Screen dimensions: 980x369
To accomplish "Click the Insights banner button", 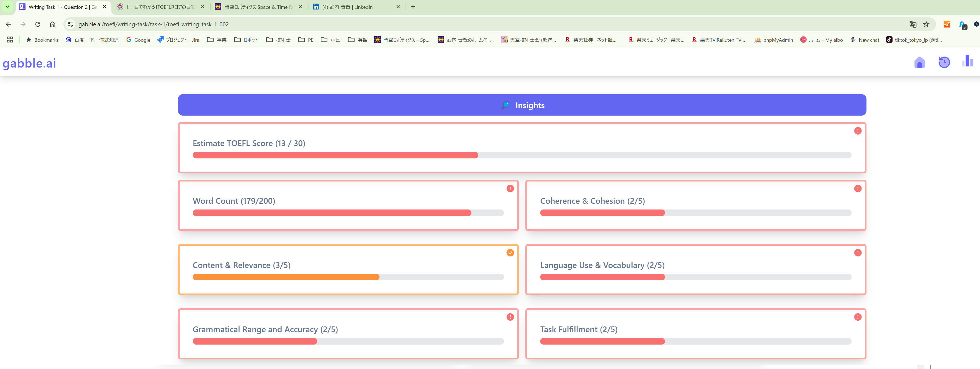I will [522, 105].
